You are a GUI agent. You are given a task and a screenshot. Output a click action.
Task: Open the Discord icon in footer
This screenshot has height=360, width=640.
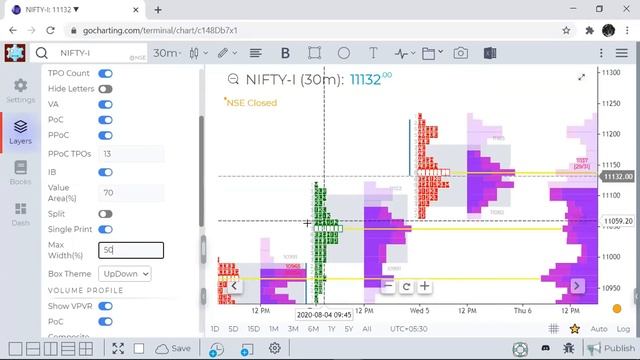click(x=545, y=349)
